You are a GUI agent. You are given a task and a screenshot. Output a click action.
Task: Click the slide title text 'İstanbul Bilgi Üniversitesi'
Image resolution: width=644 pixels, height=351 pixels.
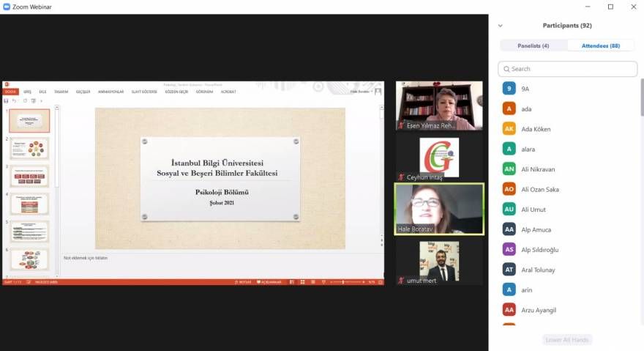click(x=217, y=163)
